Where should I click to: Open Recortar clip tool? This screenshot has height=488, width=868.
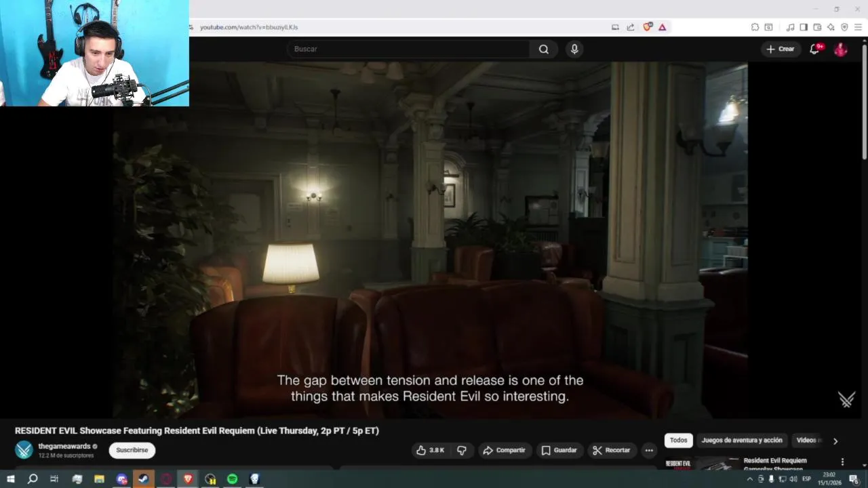[611, 450]
